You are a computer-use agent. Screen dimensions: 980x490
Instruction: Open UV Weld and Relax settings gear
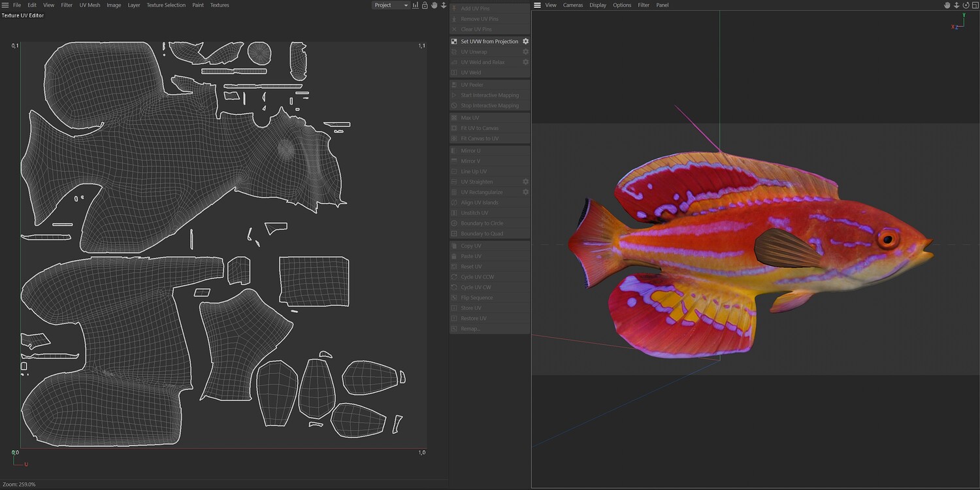[525, 62]
